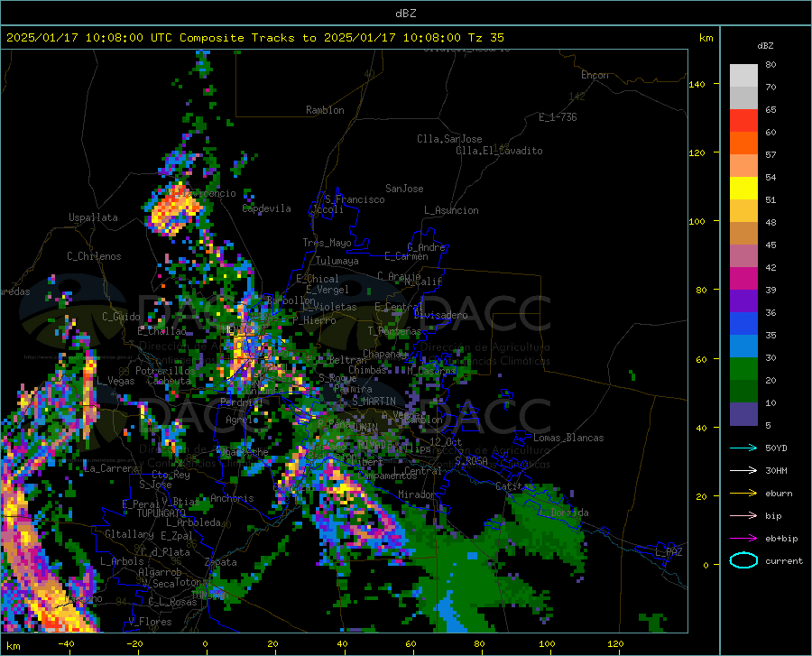This screenshot has width=812, height=656.
Task: Click the Chapanay map label
Action: coord(384,354)
